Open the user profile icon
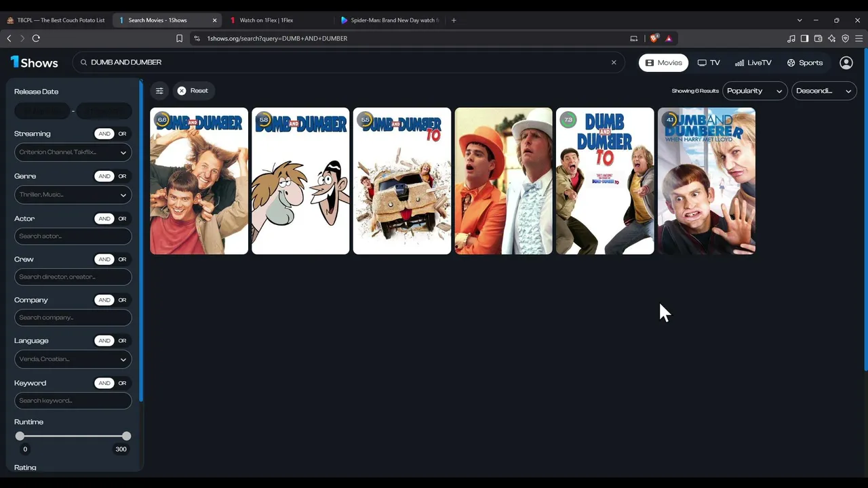Viewport: 868px width, 488px height. (x=846, y=63)
